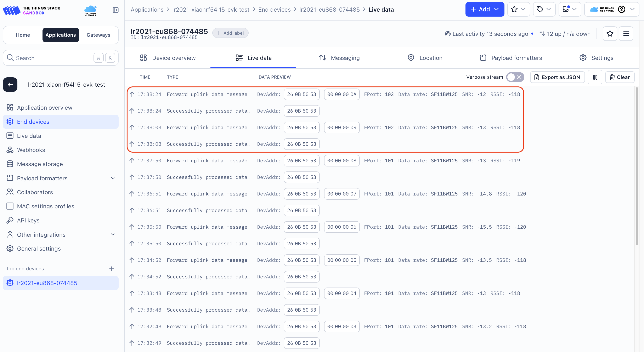This screenshot has height=352, width=644.
Task: Open Message storage in the sidebar
Action: pos(40,164)
